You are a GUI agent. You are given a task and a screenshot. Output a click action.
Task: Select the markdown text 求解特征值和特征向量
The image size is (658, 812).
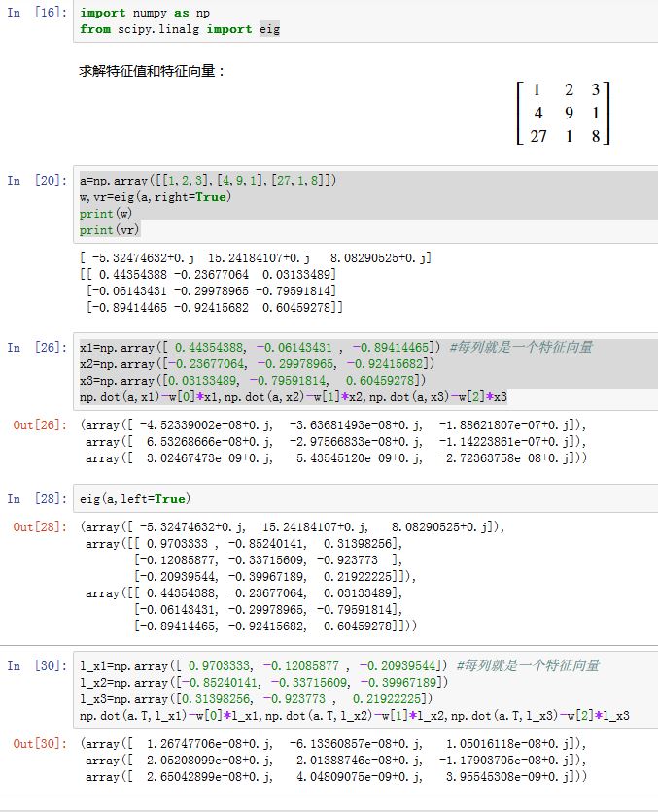click(x=153, y=71)
